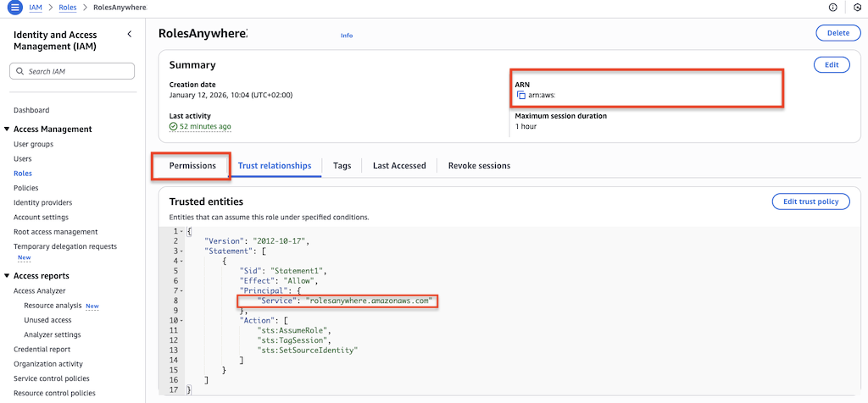
Task: Go to Roles in the breadcrumb
Action: coord(67,8)
